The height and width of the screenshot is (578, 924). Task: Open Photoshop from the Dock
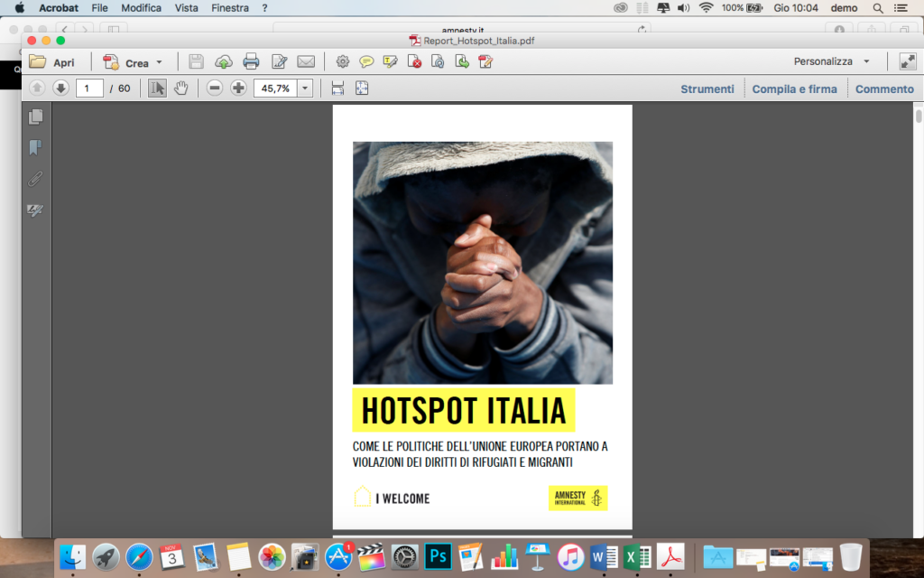438,556
